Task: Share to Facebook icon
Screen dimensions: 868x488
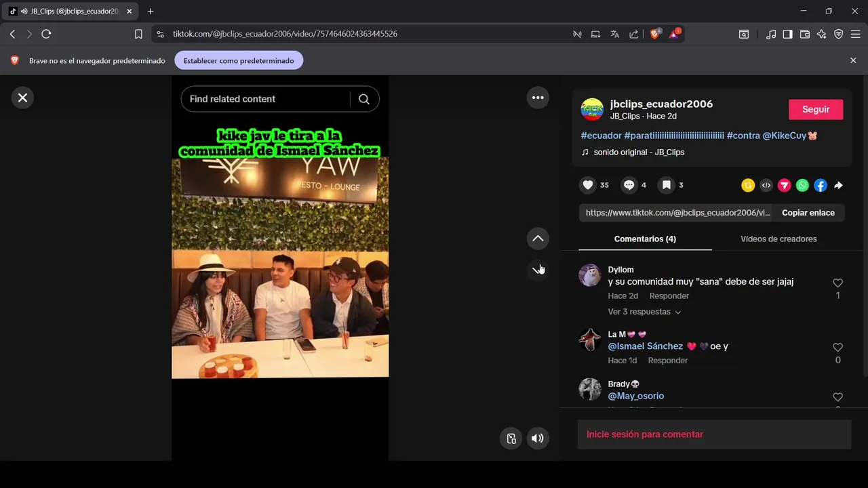Action: coord(821,185)
